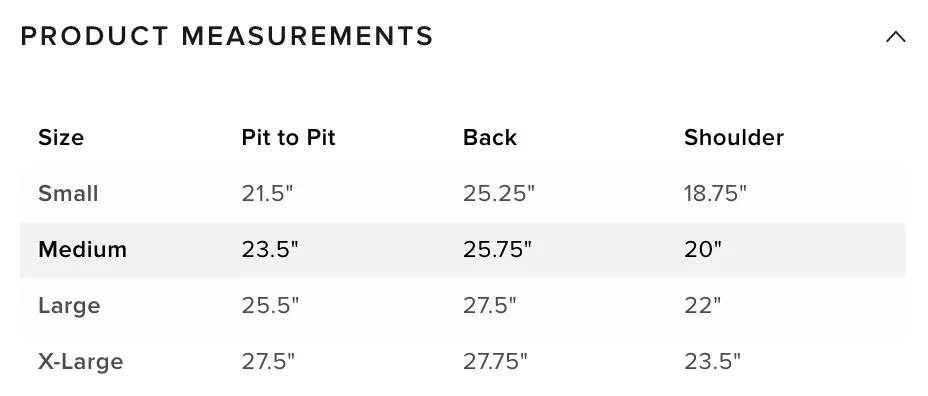Collapse the Product Measurements chevron
This screenshot has height=396, width=928.
(895, 37)
